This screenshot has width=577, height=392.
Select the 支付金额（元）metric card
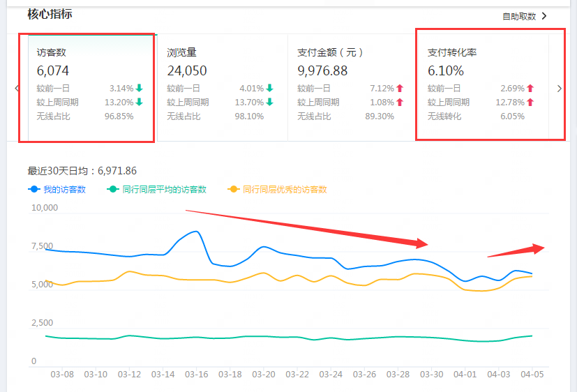[x=352, y=87]
